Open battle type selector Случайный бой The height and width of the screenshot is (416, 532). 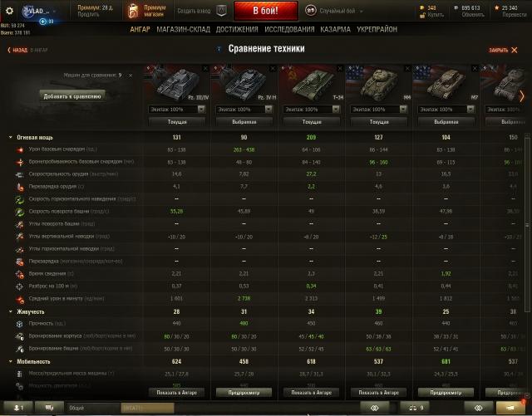[334, 11]
